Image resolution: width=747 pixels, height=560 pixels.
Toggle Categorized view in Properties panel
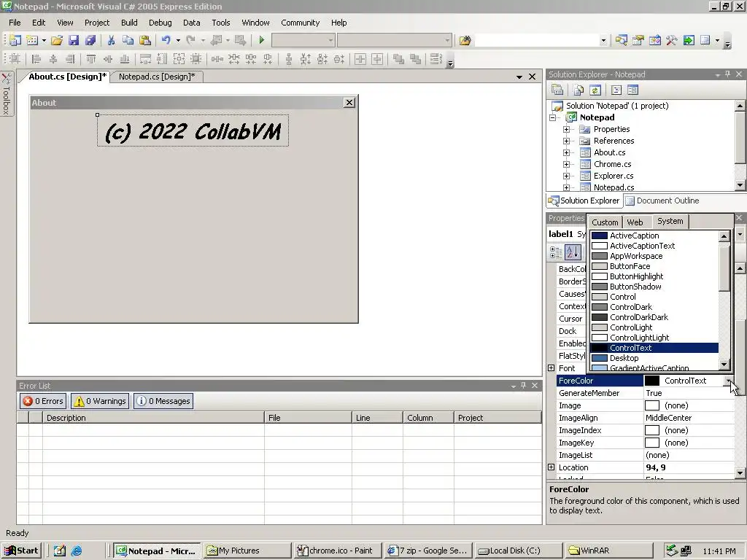pyautogui.click(x=556, y=252)
